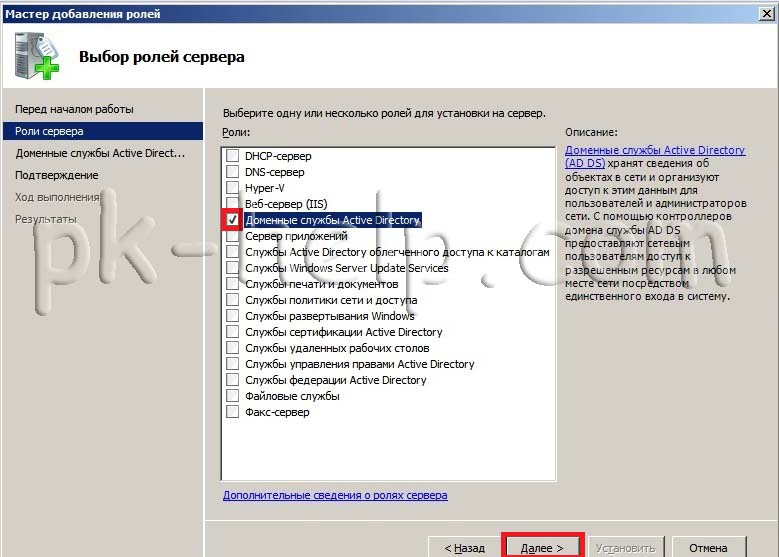Screen dimensions: 779x557
Task: Tick the Факс-сервер checkbox
Action: (232, 411)
